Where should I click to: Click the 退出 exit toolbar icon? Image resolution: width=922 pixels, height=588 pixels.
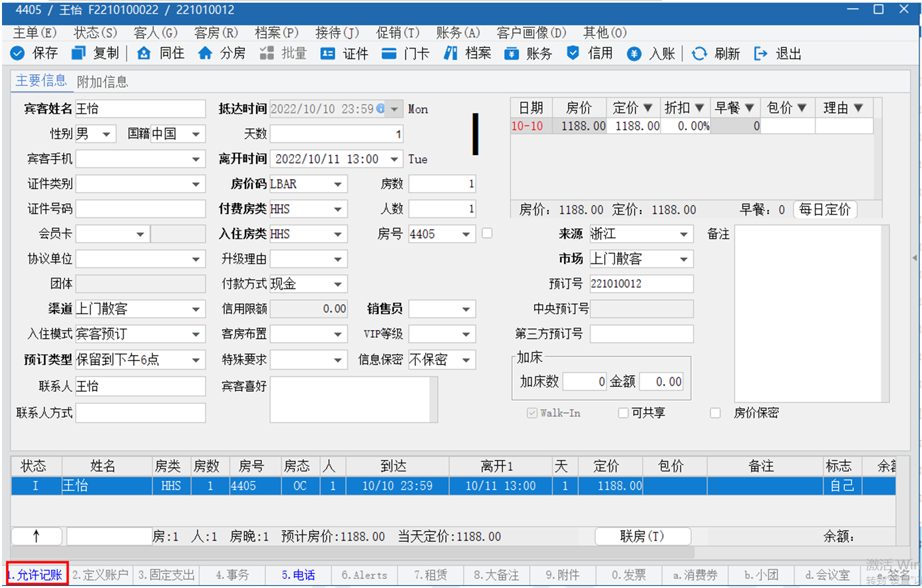pos(760,53)
